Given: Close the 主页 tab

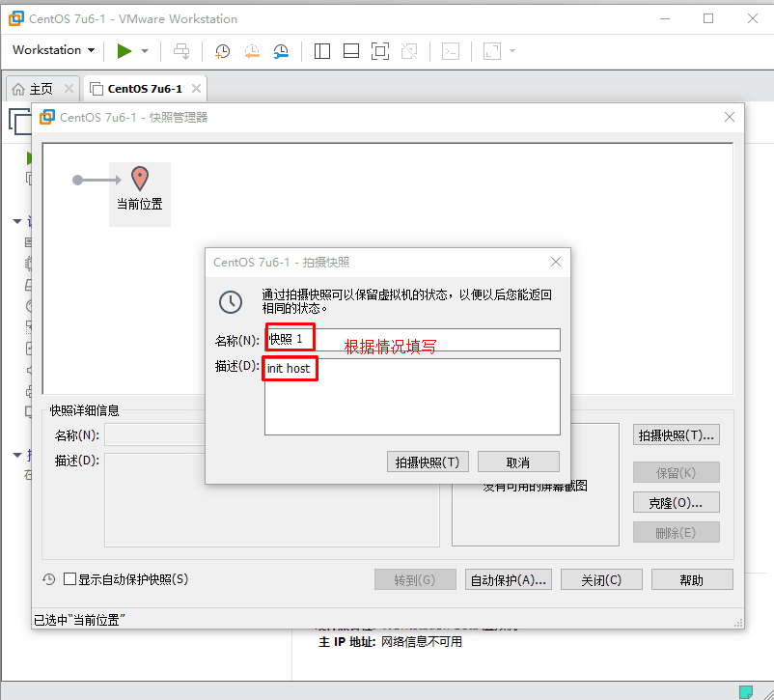Looking at the screenshot, I should [x=69, y=89].
